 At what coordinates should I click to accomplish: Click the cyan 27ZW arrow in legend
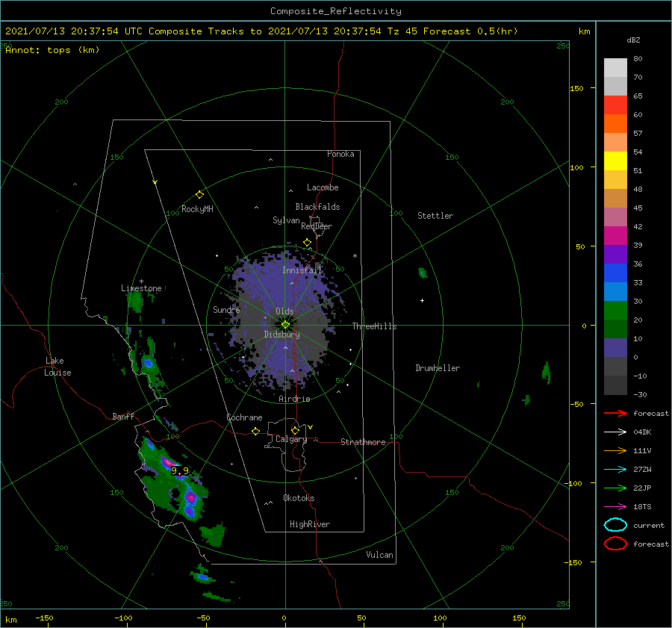tap(615, 470)
